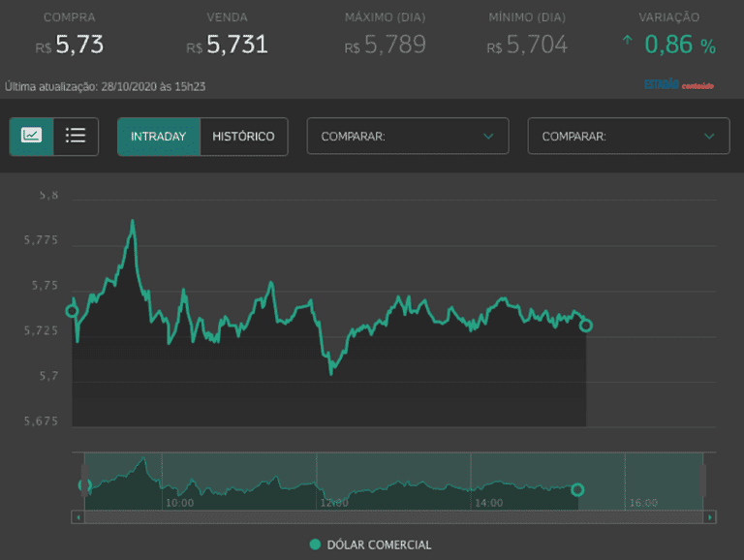
Task: Expand the chevron on the right COMPARAR box
Action: 709,137
